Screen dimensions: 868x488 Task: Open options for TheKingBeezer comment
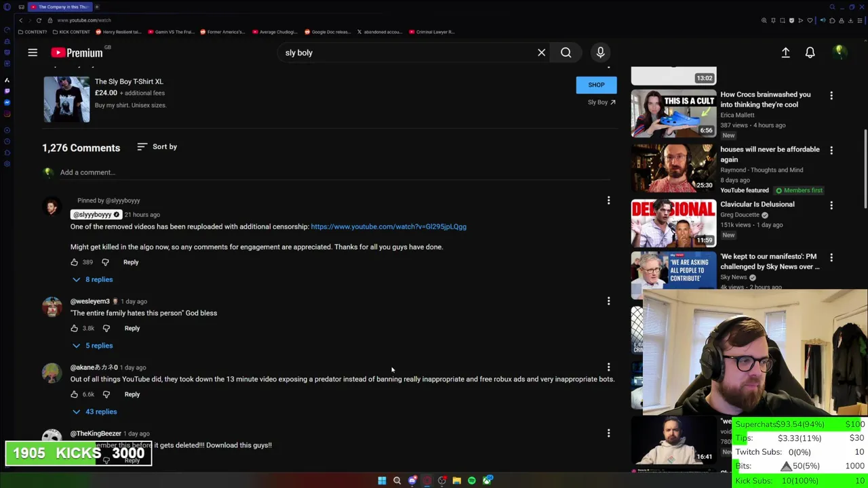point(608,433)
